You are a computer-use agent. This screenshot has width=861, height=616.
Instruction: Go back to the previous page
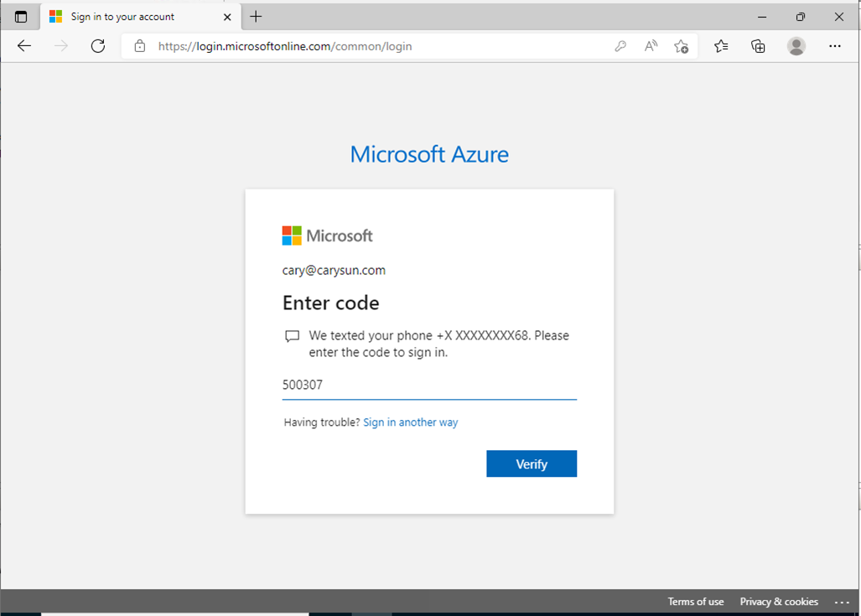24,46
